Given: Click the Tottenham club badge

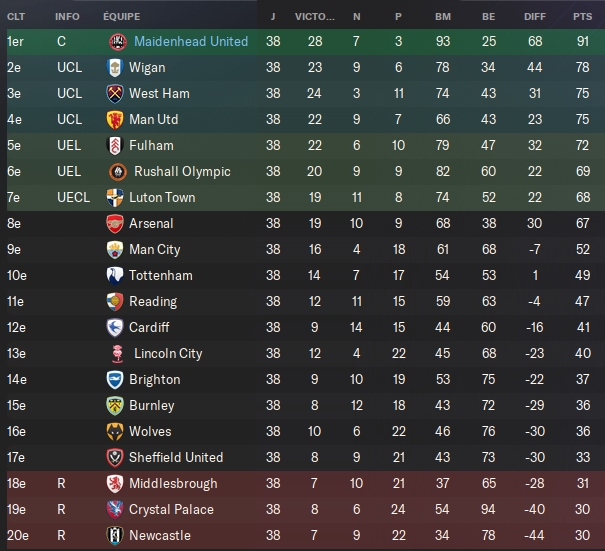Looking at the screenshot, I should [x=114, y=276].
